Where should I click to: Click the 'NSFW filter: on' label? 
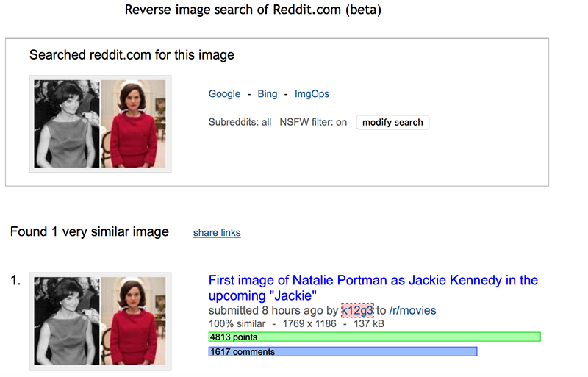pos(313,123)
